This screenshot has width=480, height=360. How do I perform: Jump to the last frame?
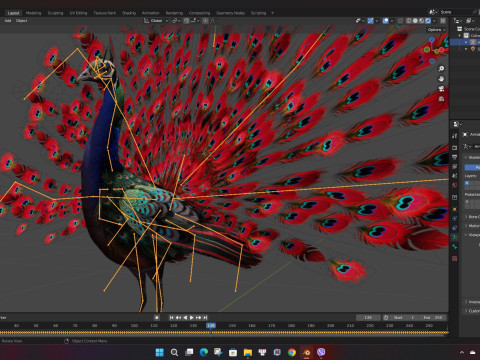pos(205,318)
